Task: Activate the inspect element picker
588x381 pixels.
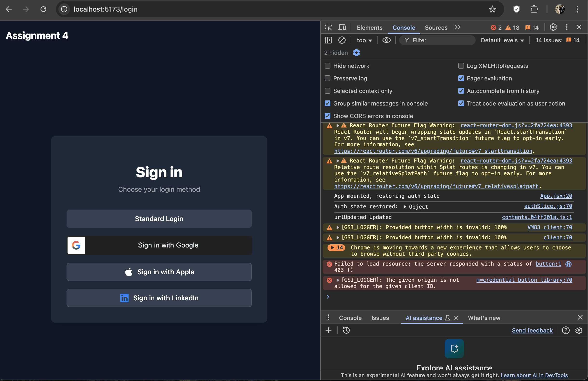Action: [x=328, y=27]
